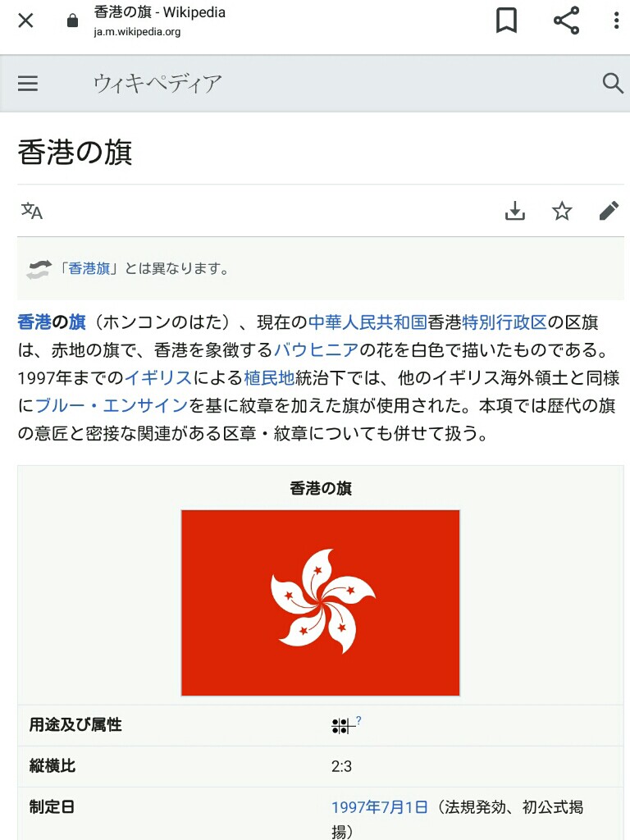630x840 pixels.
Task: Edit the article with the pencil icon
Action: pos(609,211)
